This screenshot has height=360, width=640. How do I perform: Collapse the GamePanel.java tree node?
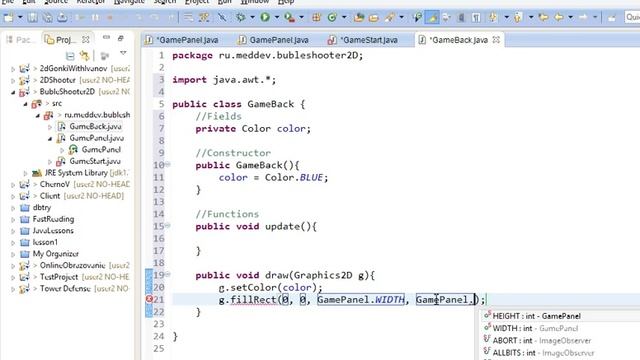(50, 138)
